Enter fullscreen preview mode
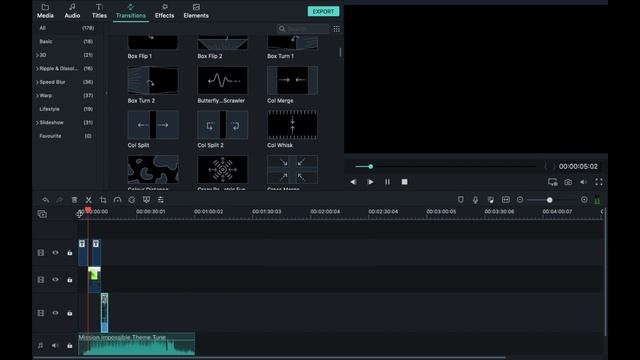The width and height of the screenshot is (640, 360). pos(599,182)
